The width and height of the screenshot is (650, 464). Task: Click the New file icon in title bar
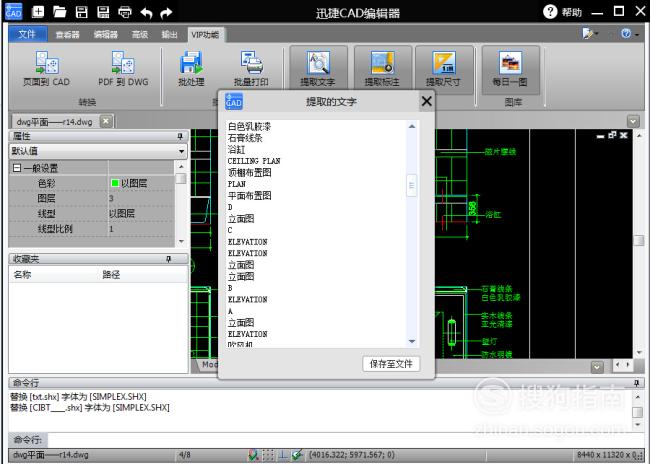(x=38, y=12)
